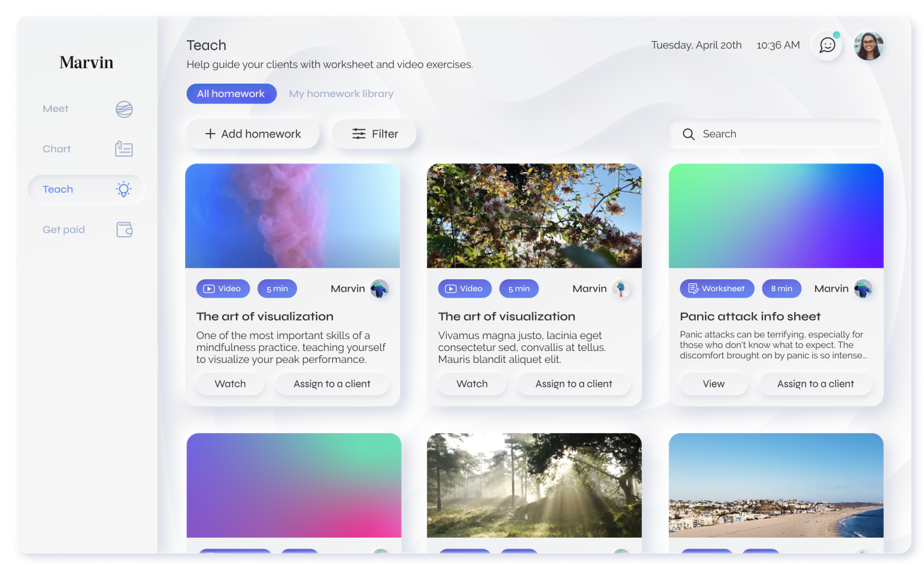Open the Meet section globe icon
This screenshot has height=566, width=924.
point(124,109)
